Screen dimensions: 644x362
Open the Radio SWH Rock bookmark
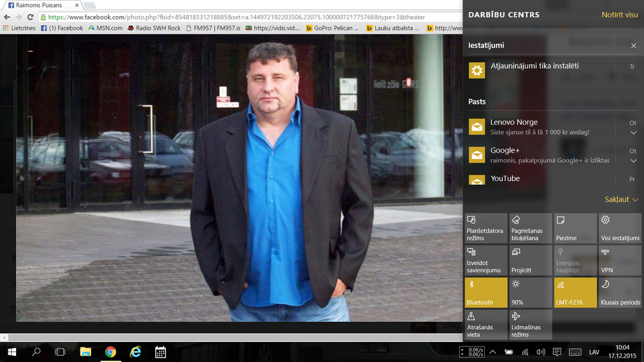point(154,28)
